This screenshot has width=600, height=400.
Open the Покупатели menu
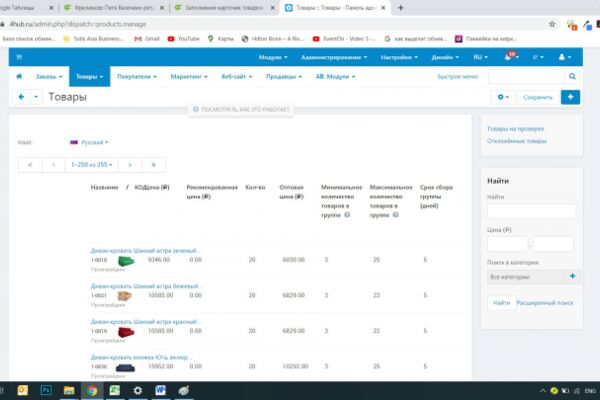137,77
